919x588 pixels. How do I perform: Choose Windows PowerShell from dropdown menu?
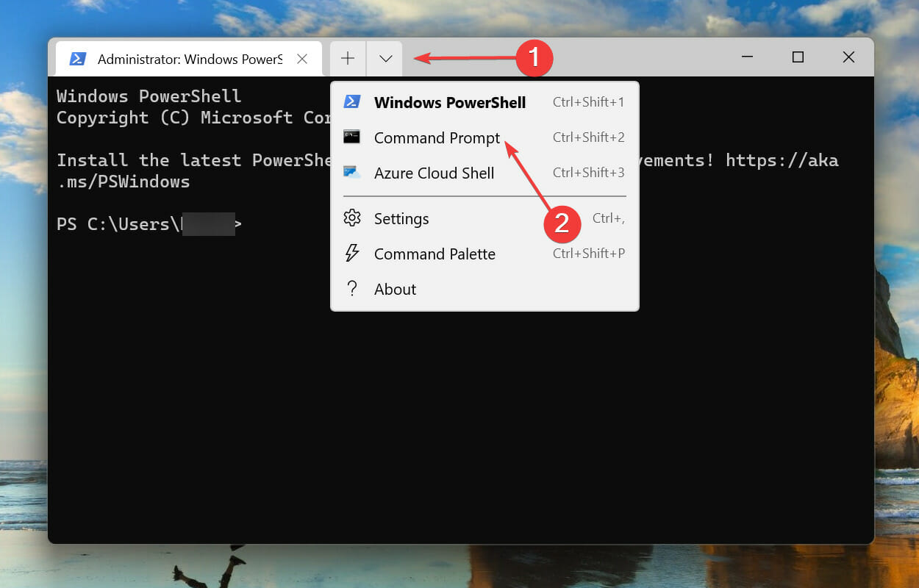(485, 102)
